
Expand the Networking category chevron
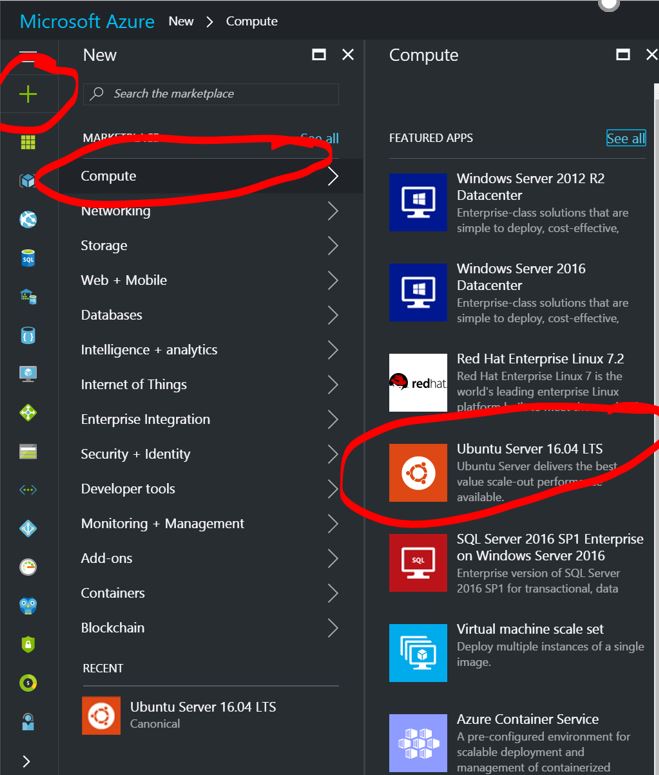[x=333, y=211]
